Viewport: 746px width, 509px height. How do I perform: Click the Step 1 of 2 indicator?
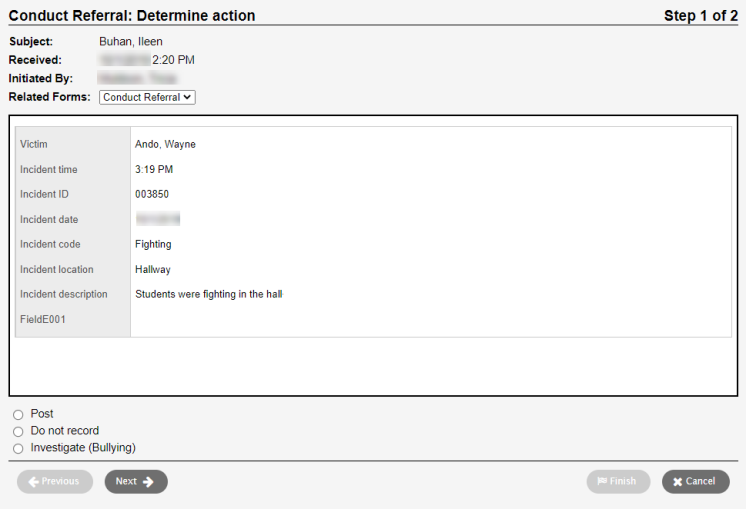coord(700,16)
